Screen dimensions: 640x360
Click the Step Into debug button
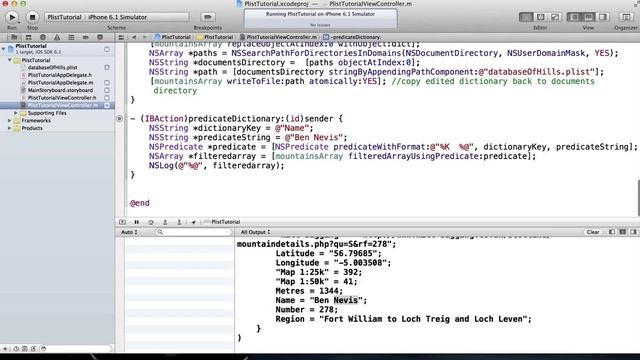click(165, 222)
